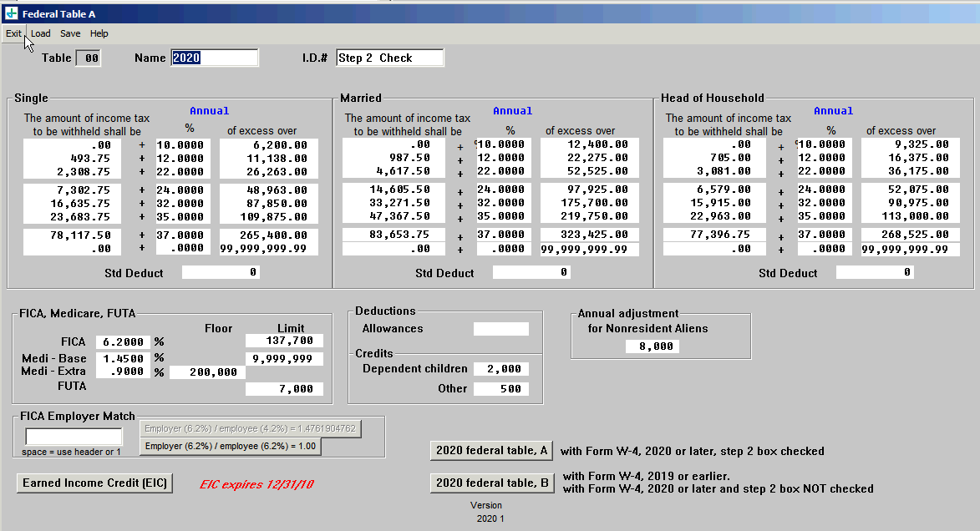This screenshot has height=531, width=980.
Task: Click Head of Household excess value 268,525.00
Action: click(910, 235)
